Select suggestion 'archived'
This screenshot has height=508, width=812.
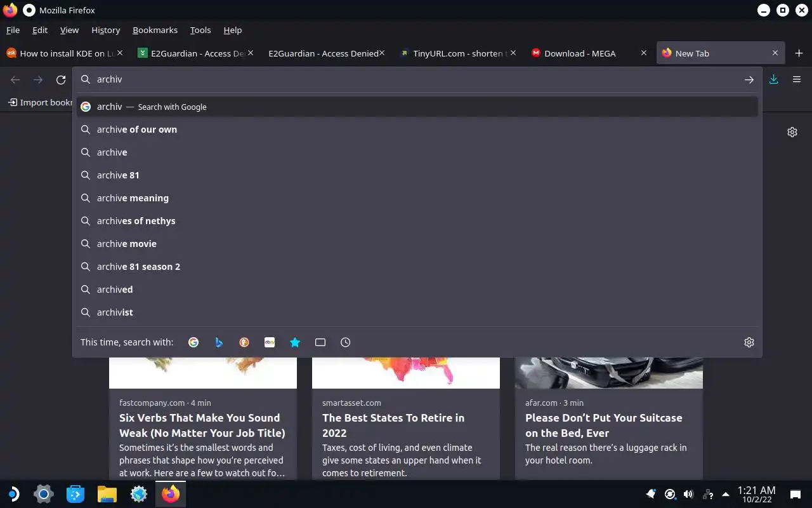coord(417,290)
